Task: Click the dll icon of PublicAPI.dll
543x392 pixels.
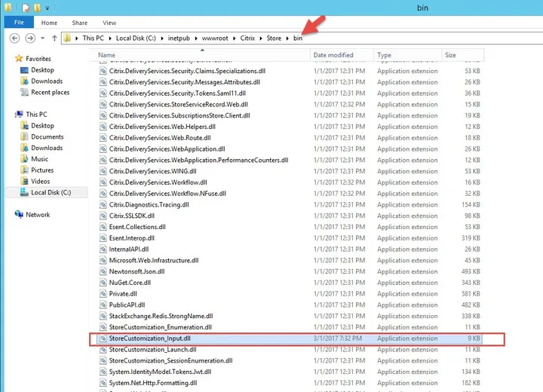Action: [x=103, y=305]
